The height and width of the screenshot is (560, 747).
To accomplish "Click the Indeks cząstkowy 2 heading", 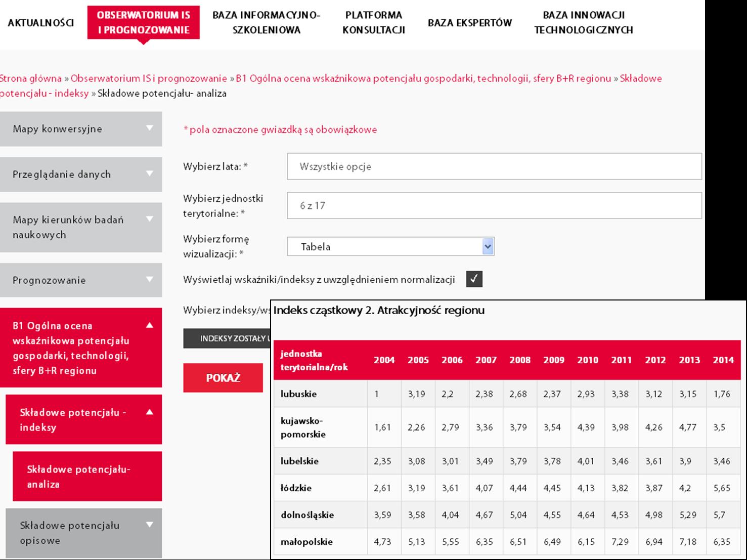I will [x=379, y=310].
